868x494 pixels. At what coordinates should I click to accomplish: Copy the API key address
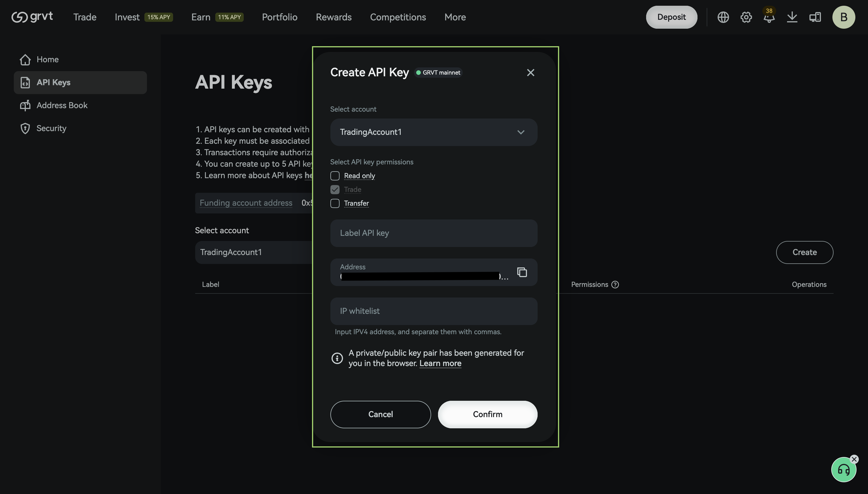(522, 272)
